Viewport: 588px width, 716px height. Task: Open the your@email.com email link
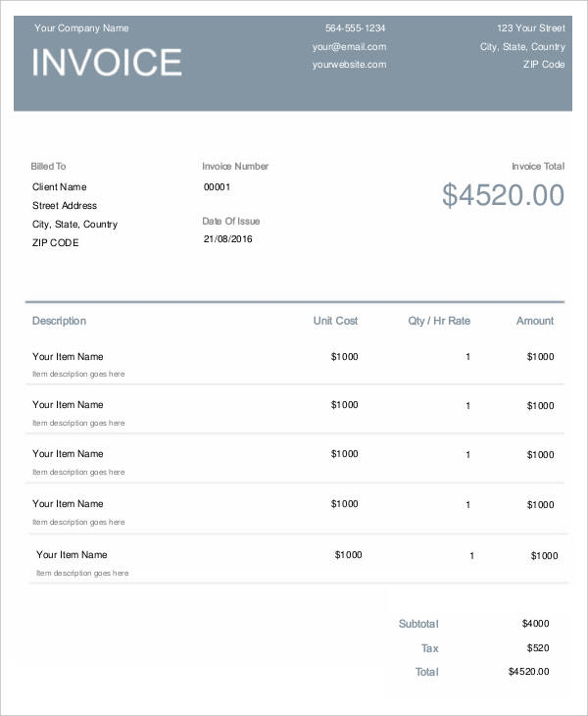tap(349, 46)
